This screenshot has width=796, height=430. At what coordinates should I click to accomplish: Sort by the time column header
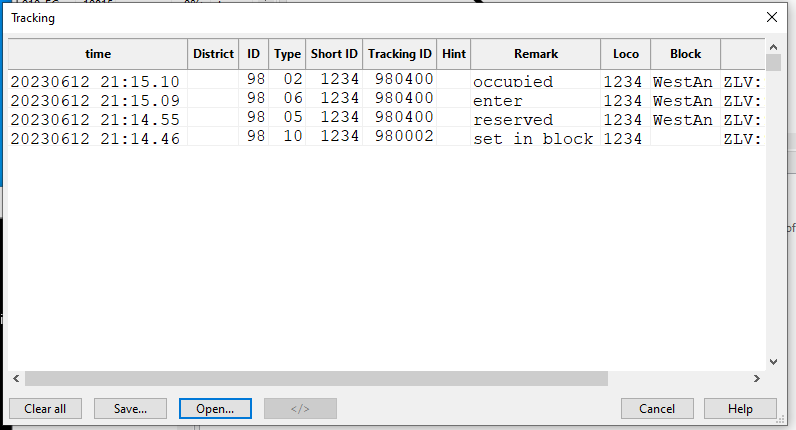pyautogui.click(x=98, y=54)
